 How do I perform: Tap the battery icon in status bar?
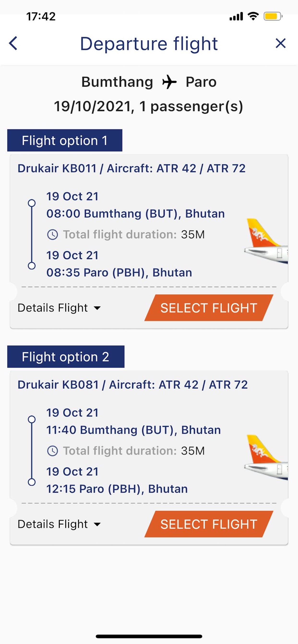coord(273,17)
